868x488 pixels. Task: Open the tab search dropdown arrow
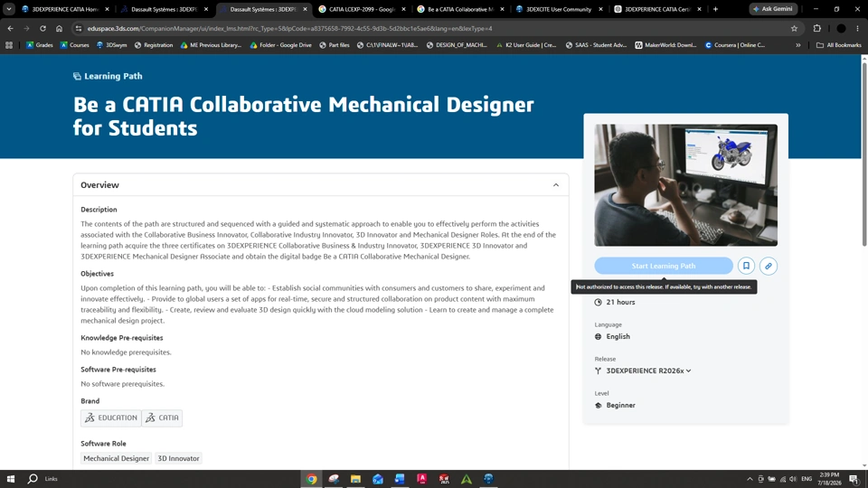pos(9,9)
